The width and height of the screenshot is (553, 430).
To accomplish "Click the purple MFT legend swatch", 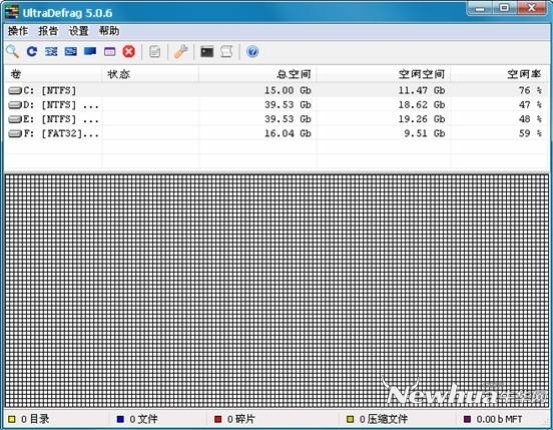I will coord(467,419).
